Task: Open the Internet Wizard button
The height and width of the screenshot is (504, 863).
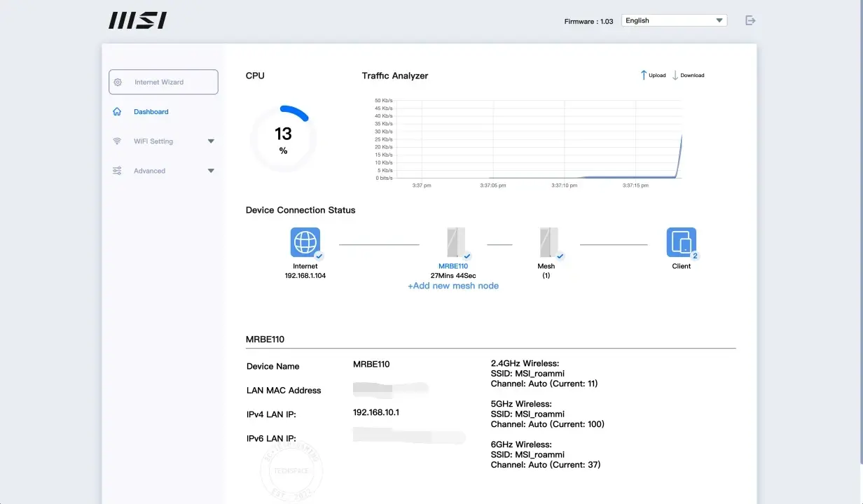Action: (163, 82)
